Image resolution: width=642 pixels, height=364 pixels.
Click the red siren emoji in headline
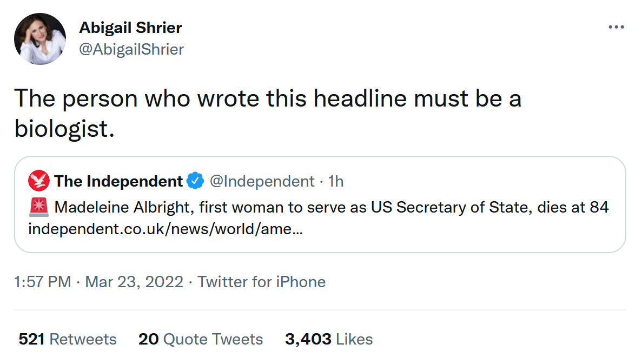click(39, 207)
